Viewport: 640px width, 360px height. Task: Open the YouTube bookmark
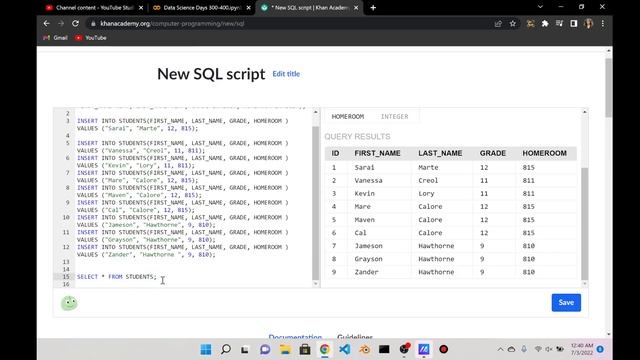pyautogui.click(x=91, y=38)
